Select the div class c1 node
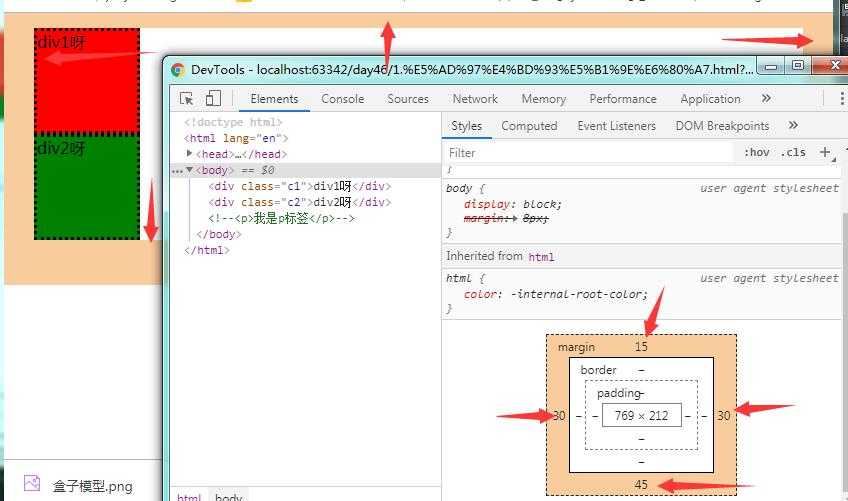848x501 pixels. 300,186
